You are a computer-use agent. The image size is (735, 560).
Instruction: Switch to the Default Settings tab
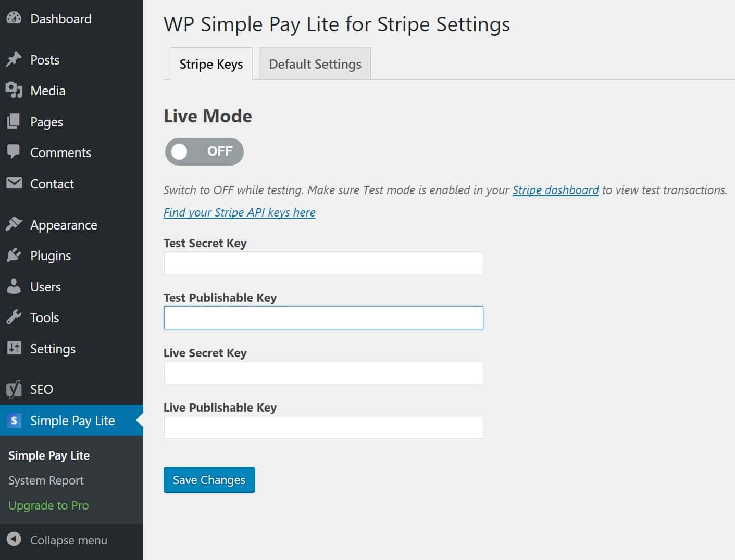(x=315, y=63)
